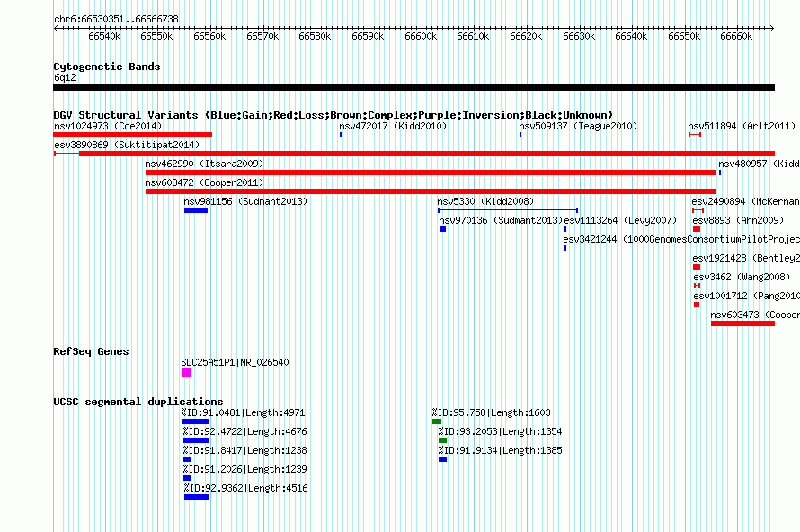Select the %ID:91.2026|Length:1239 label
The height and width of the screenshot is (532, 800).
pyautogui.click(x=244, y=469)
